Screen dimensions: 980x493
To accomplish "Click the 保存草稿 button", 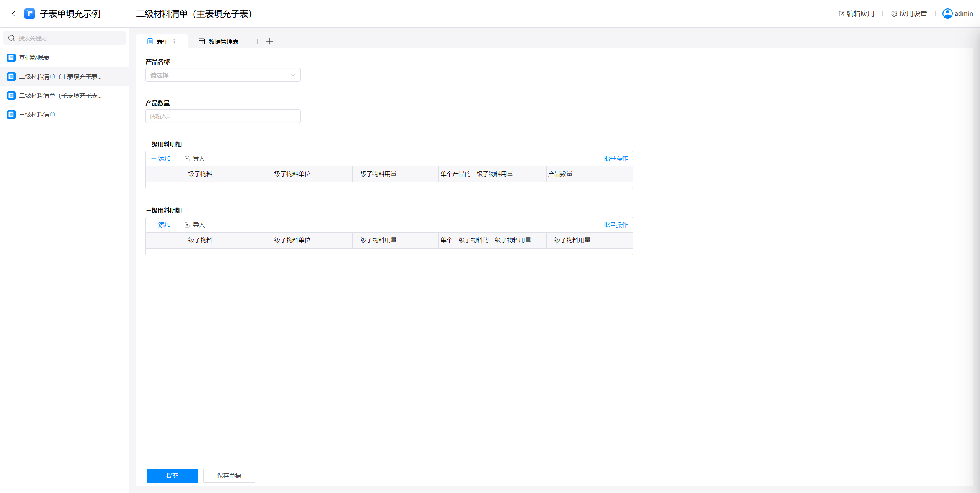I will (229, 475).
